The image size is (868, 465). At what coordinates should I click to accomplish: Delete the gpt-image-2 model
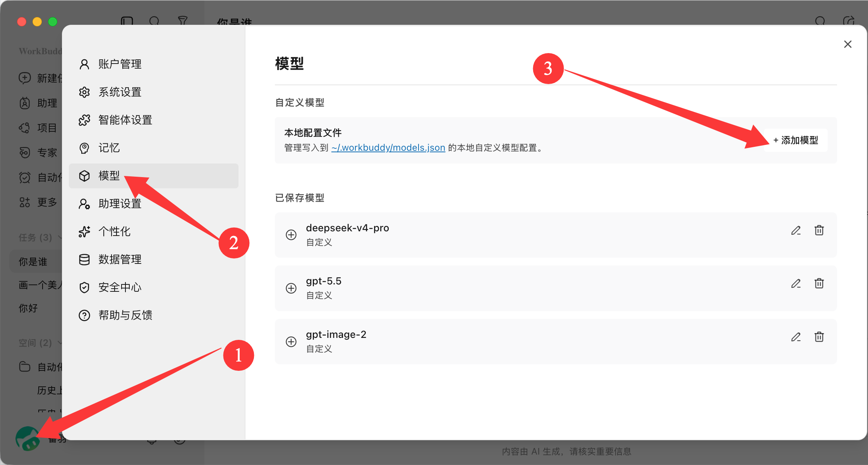819,337
